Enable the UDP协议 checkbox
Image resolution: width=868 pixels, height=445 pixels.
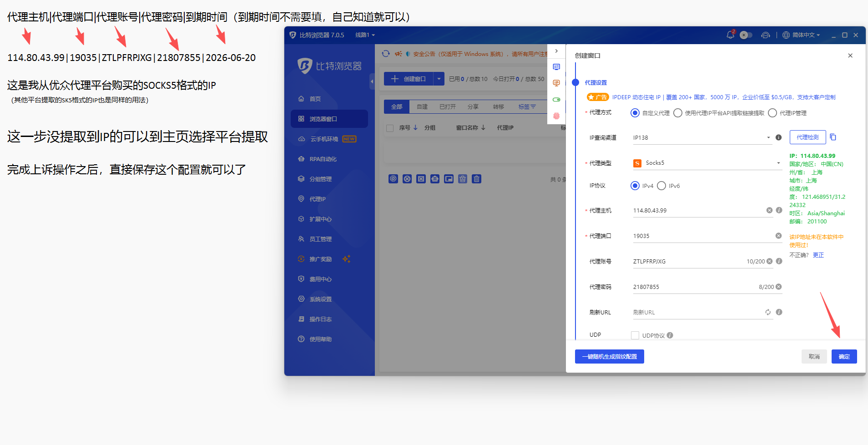pos(635,335)
